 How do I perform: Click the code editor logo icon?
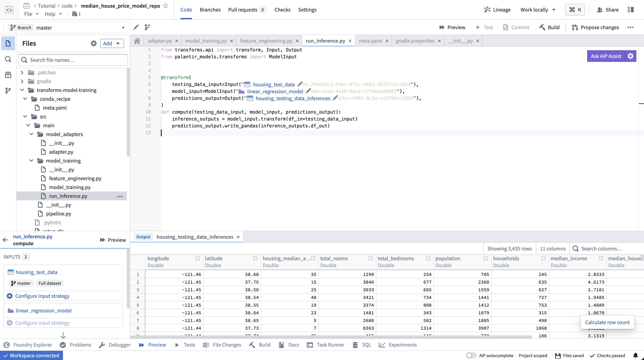pos(9,10)
